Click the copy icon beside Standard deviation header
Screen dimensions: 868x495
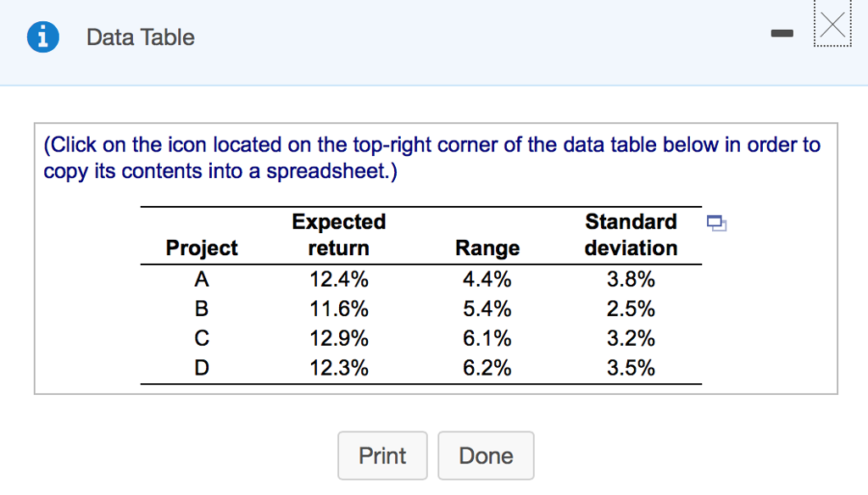pyautogui.click(x=716, y=222)
